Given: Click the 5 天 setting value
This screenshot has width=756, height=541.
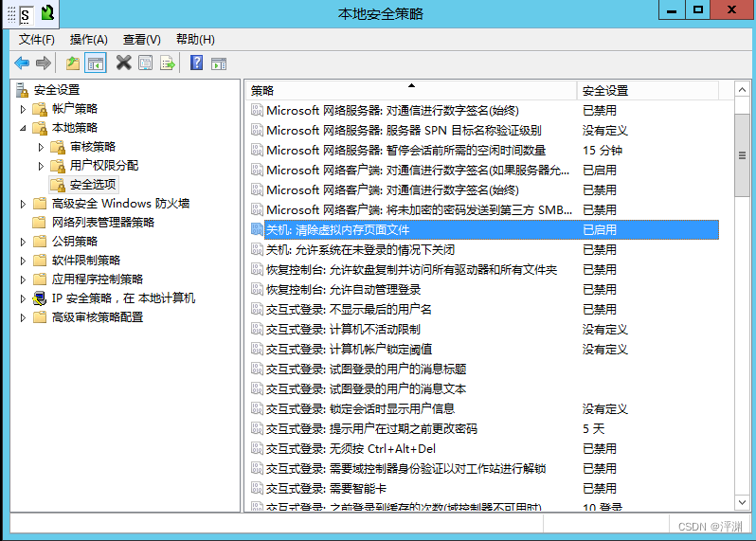Looking at the screenshot, I should (593, 429).
